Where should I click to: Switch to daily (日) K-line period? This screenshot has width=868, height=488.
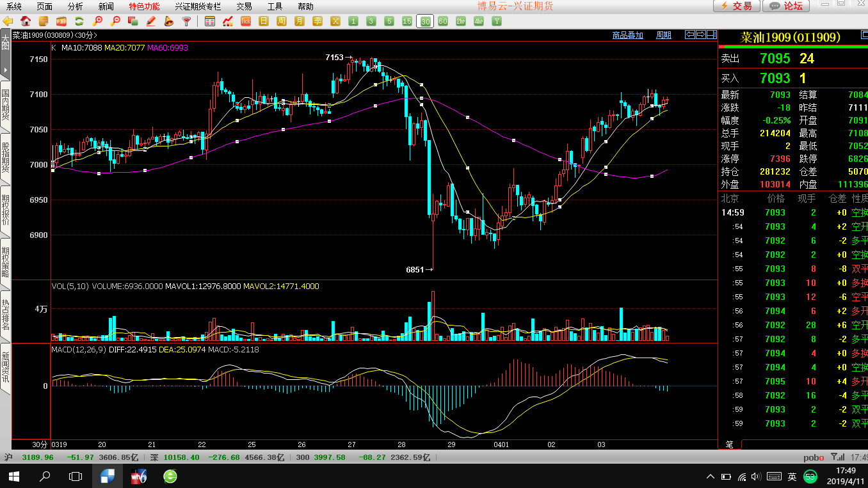coord(263,21)
